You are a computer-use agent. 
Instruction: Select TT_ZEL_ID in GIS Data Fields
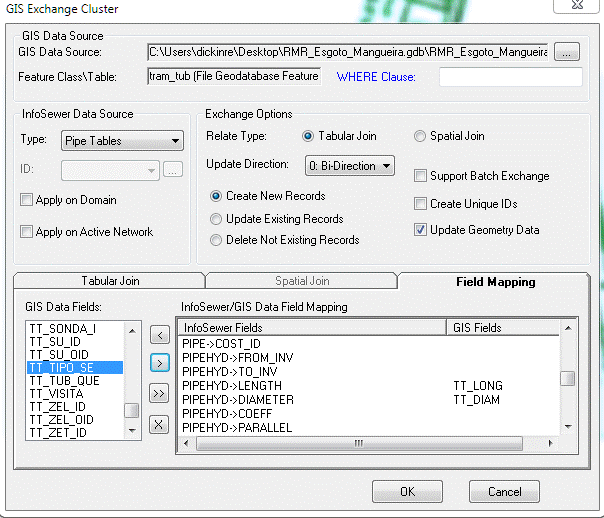point(75,407)
